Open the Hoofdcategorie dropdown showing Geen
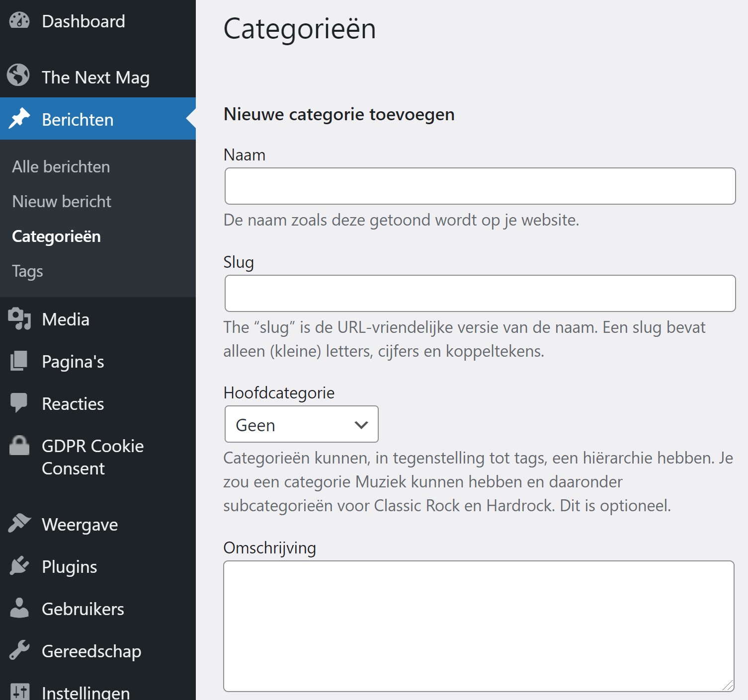The width and height of the screenshot is (748, 700). coord(302,424)
